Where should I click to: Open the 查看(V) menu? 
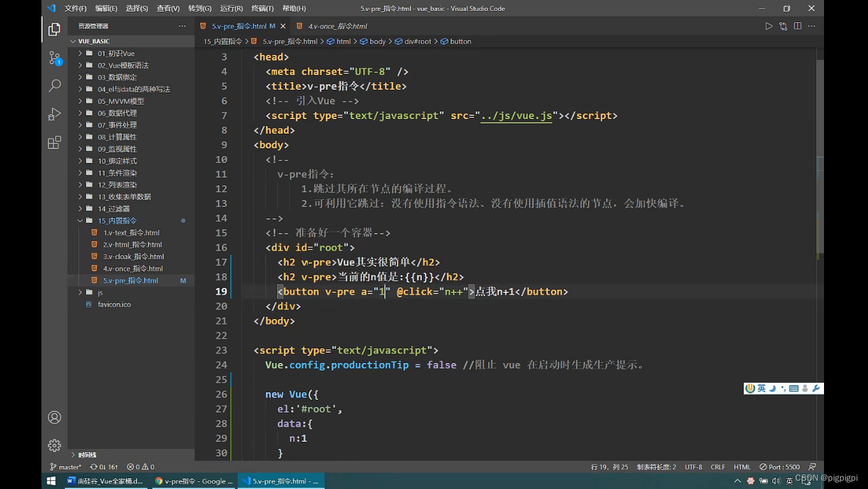tap(168, 8)
